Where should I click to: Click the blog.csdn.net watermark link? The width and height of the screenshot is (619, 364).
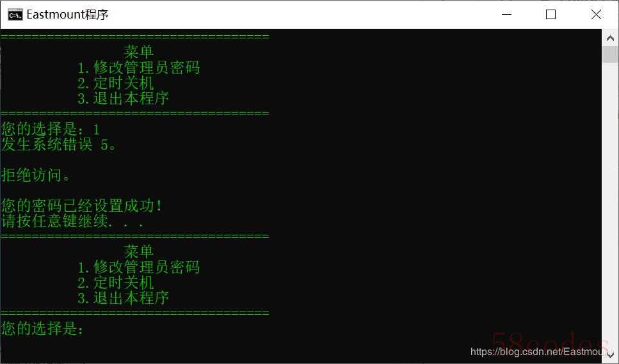(538, 352)
